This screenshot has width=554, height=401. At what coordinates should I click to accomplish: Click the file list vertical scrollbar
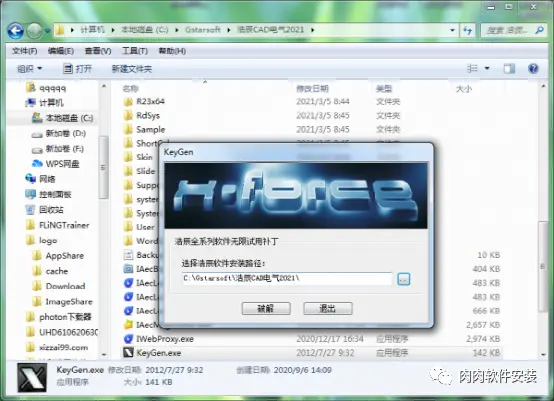pyautogui.click(x=543, y=267)
